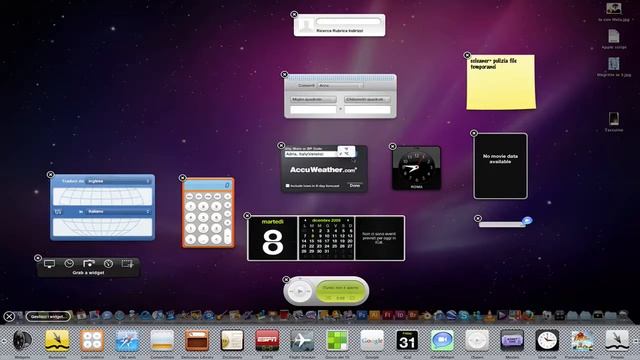
Task: Click the play button on the iTunes widget
Action: pyautogui.click(x=300, y=291)
